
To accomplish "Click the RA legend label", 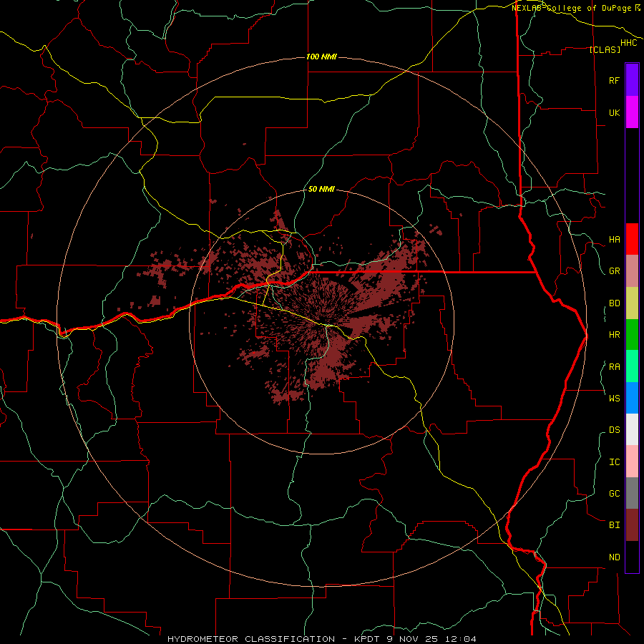I will 614,367.
